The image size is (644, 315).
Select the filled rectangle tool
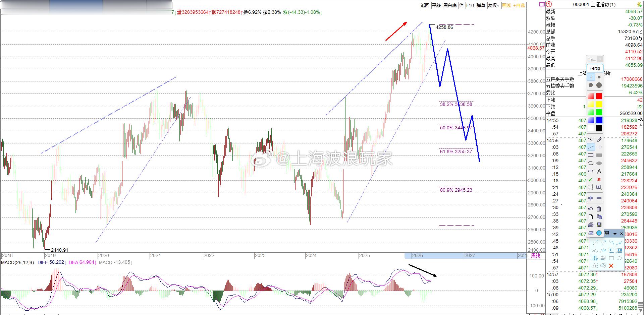[599, 155]
